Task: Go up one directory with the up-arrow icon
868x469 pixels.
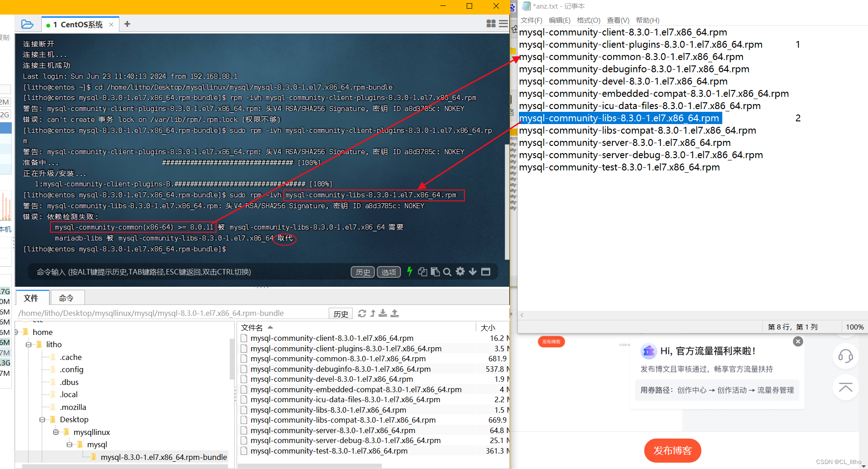Action: point(373,313)
